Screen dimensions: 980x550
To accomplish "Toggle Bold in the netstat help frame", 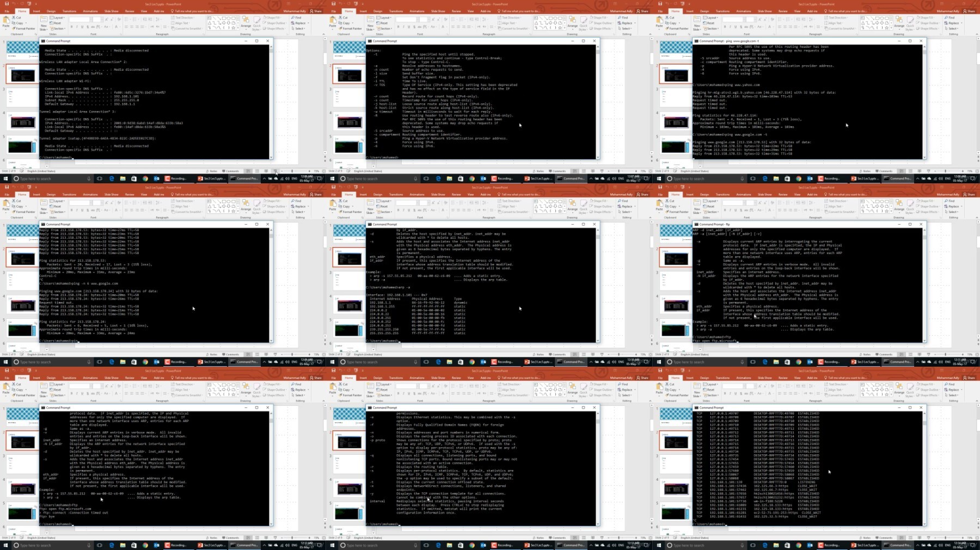I will point(398,393).
